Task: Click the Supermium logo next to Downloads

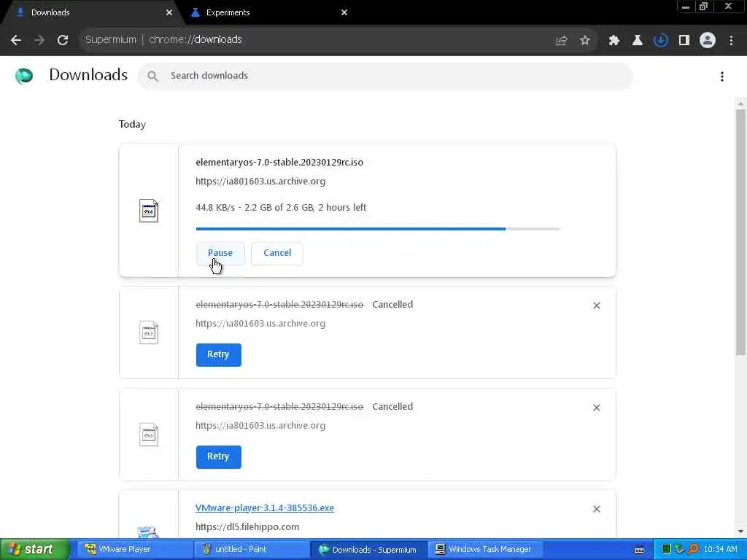Action: 24,76
